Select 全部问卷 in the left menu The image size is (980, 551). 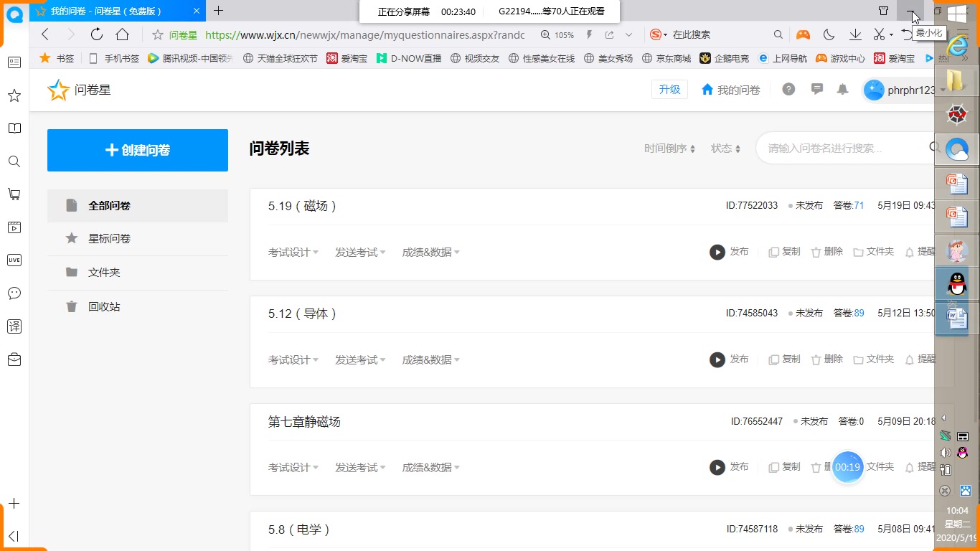(x=138, y=206)
